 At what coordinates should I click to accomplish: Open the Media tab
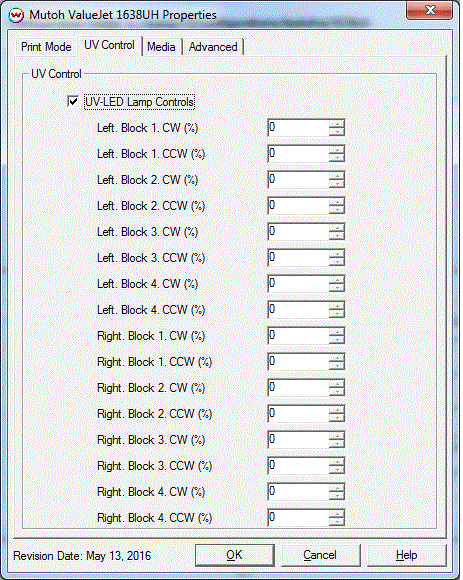tap(161, 47)
